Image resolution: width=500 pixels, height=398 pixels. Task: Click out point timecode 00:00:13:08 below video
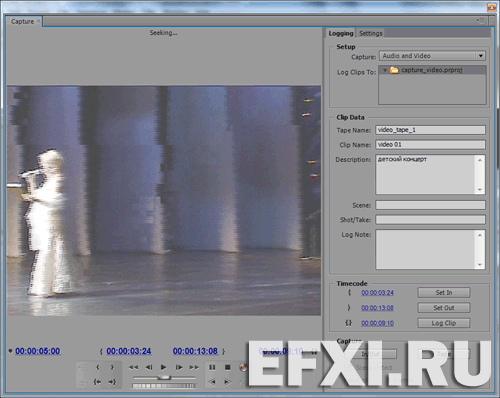point(195,351)
